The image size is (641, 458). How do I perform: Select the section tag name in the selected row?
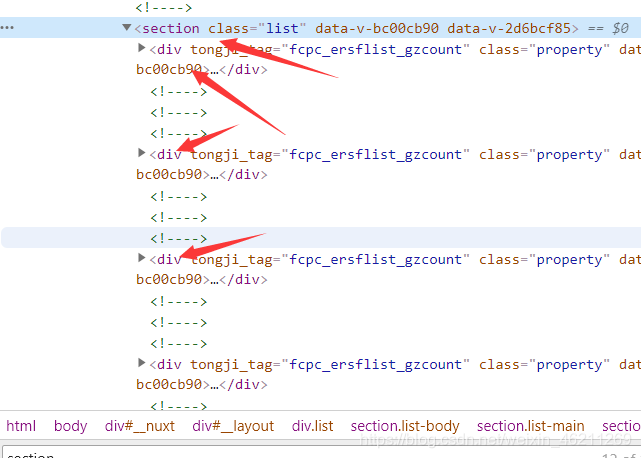click(x=170, y=28)
